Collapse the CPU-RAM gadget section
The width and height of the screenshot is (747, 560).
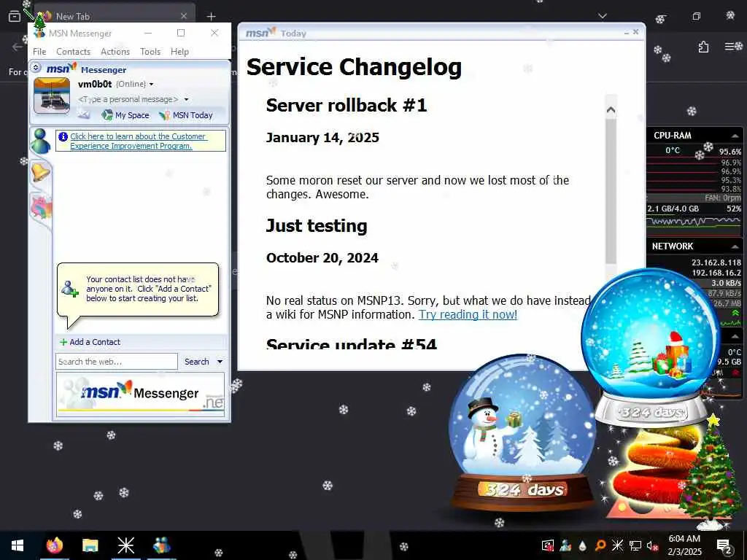pos(735,136)
